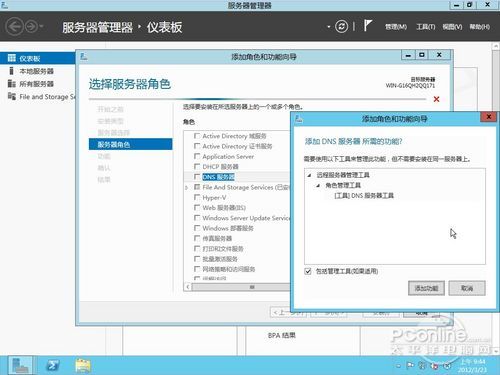500x375 pixels.
Task: Collapse 远程服务器管理工具 tree node
Action: click(310, 175)
